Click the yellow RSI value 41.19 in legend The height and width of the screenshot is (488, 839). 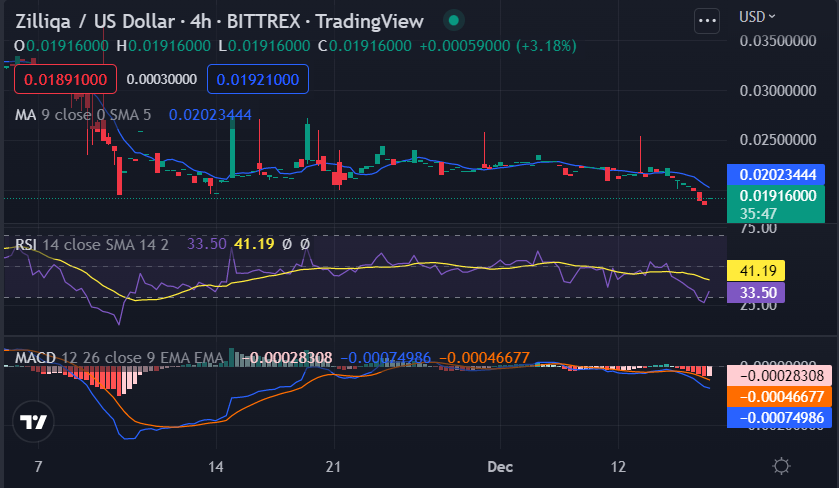pyautogui.click(x=254, y=244)
